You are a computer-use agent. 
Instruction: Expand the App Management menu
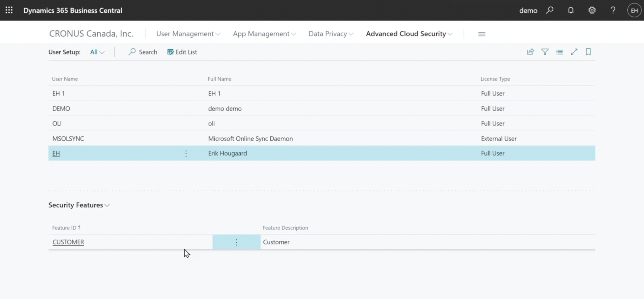(x=264, y=34)
